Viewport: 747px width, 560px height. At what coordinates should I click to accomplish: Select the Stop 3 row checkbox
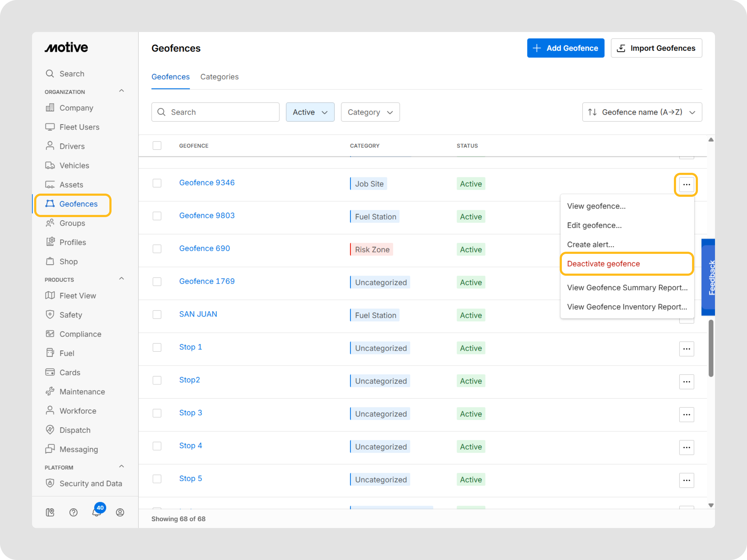click(157, 413)
